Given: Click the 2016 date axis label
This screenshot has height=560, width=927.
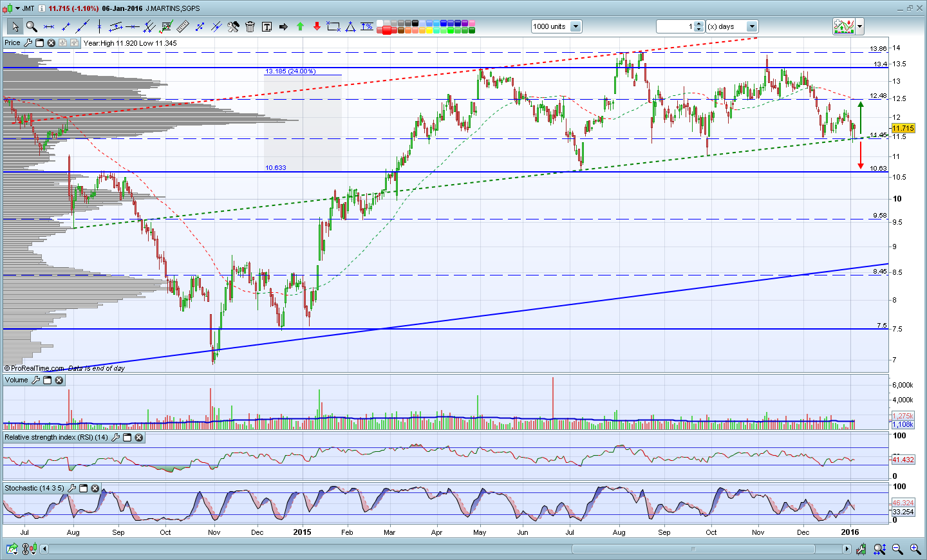Looking at the screenshot, I should (x=850, y=532).
